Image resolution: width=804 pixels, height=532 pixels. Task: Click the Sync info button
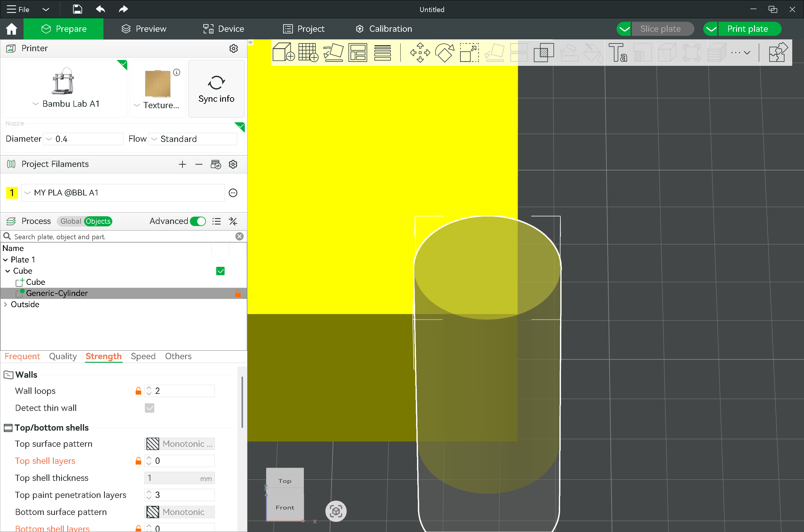point(217,89)
